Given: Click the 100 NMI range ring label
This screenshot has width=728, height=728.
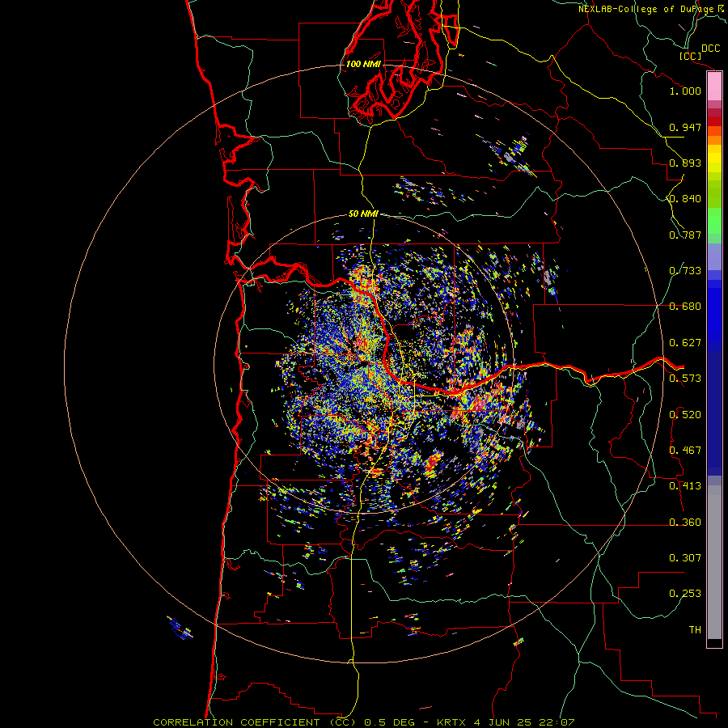Looking at the screenshot, I should (363, 64).
